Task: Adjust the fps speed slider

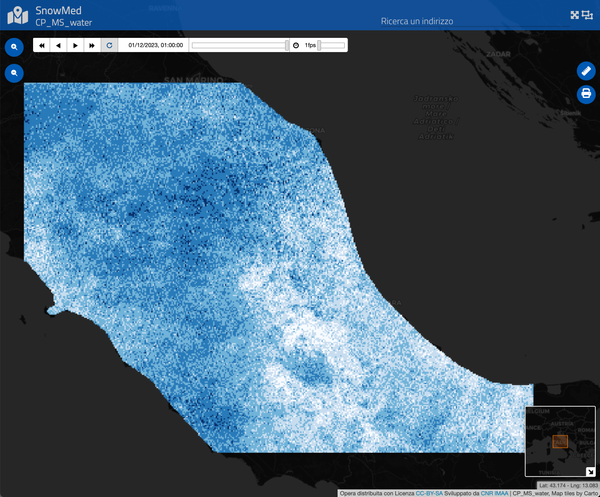Action: [332, 45]
